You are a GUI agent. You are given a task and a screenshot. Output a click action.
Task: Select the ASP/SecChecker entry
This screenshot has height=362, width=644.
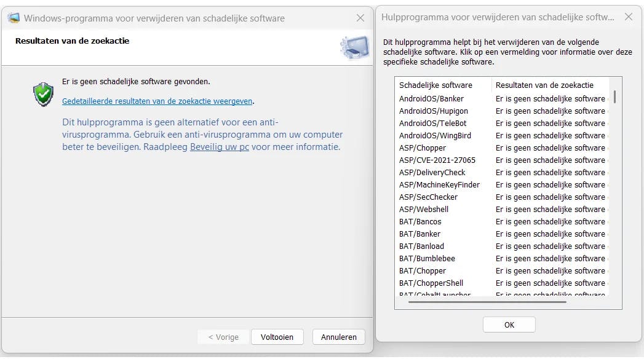(428, 197)
